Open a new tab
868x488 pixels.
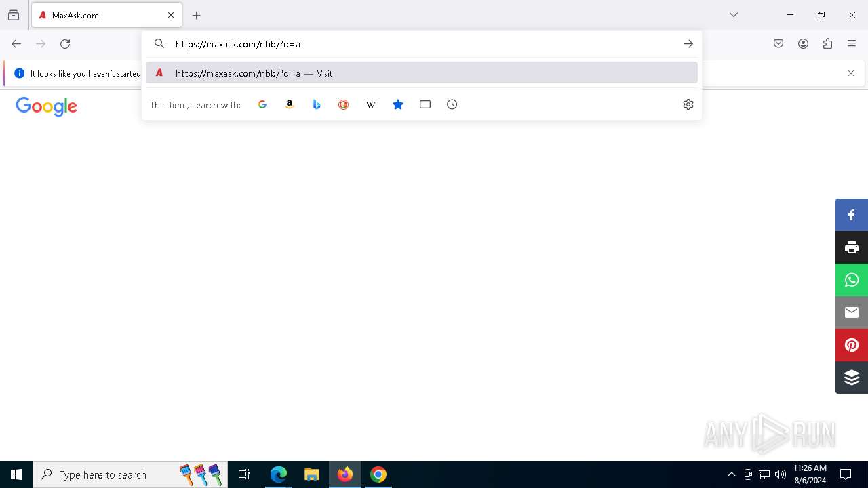pos(197,15)
